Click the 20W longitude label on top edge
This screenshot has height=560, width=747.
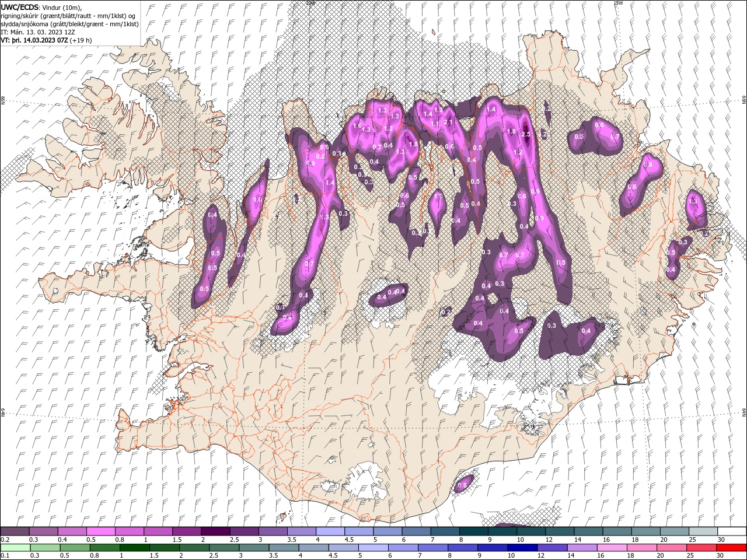[x=310, y=3]
